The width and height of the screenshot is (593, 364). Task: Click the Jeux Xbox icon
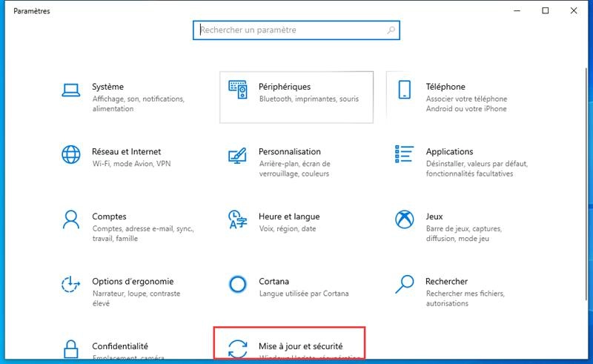[x=405, y=219]
